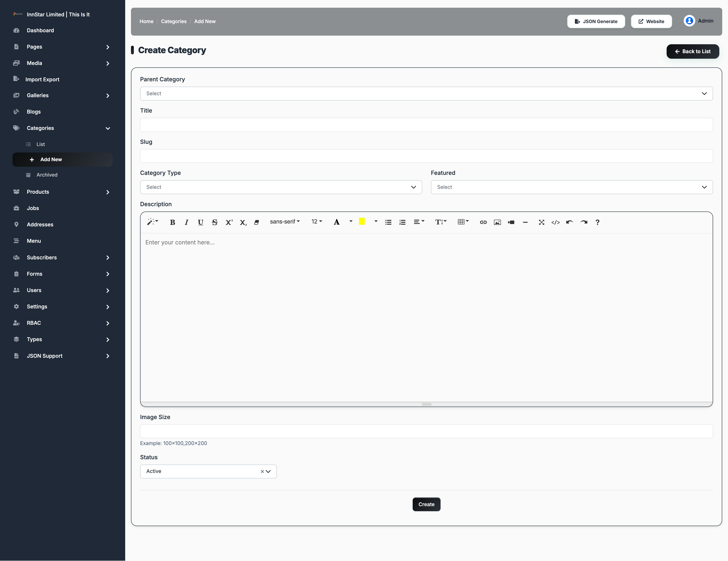Image resolution: width=728 pixels, height=561 pixels.
Task: Toggle bold formatting in Description editor
Action: point(172,222)
